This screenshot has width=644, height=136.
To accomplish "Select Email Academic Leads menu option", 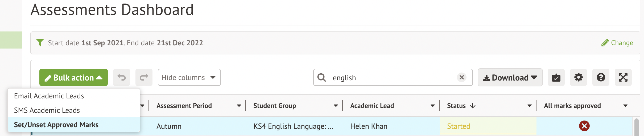I will (49, 96).
